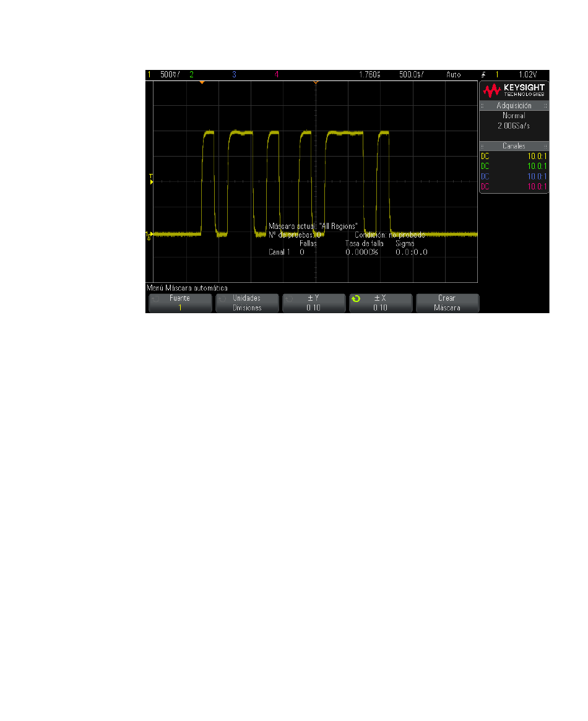Screen dimensions: 588x721
Task: Click the 500.0 time per division value
Action: click(x=411, y=74)
